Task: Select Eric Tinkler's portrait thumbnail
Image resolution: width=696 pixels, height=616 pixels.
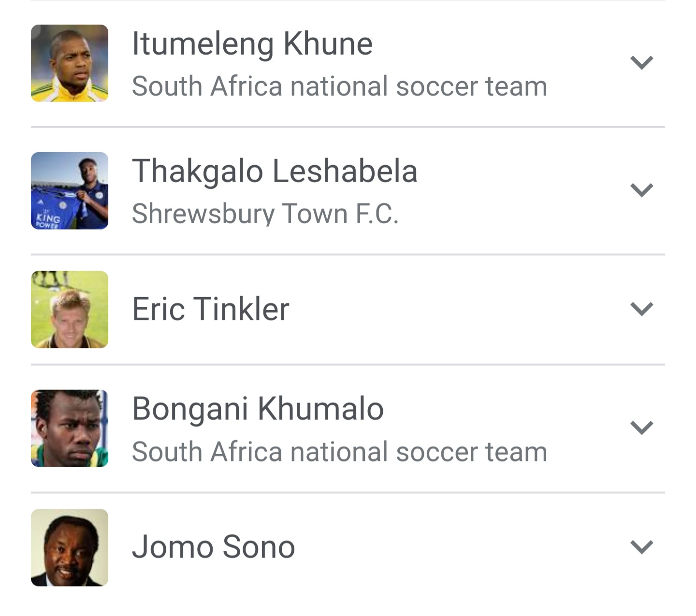Action: pyautogui.click(x=70, y=309)
